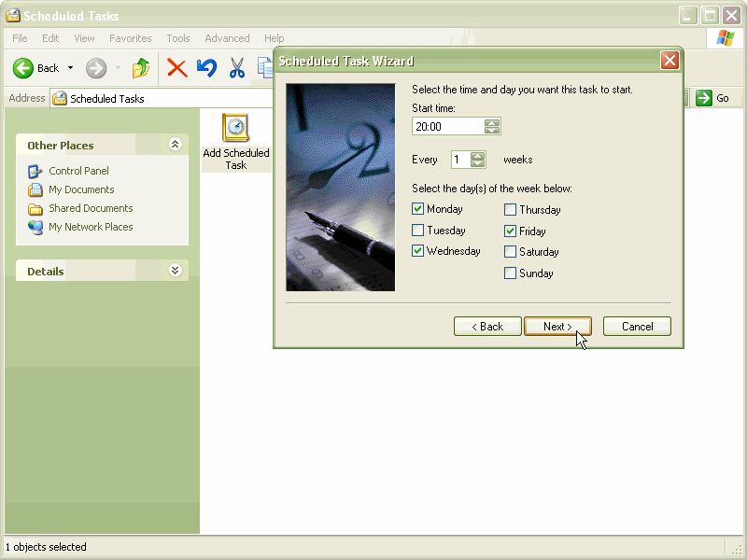Click the < Back button in wizard
The width and height of the screenshot is (747, 560).
point(487,326)
